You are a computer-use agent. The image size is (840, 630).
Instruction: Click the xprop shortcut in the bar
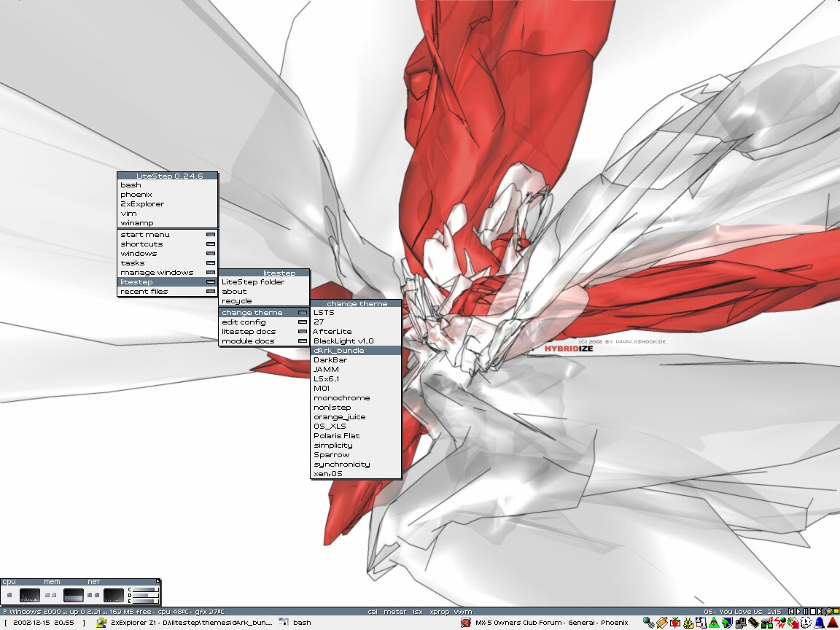coord(440,612)
